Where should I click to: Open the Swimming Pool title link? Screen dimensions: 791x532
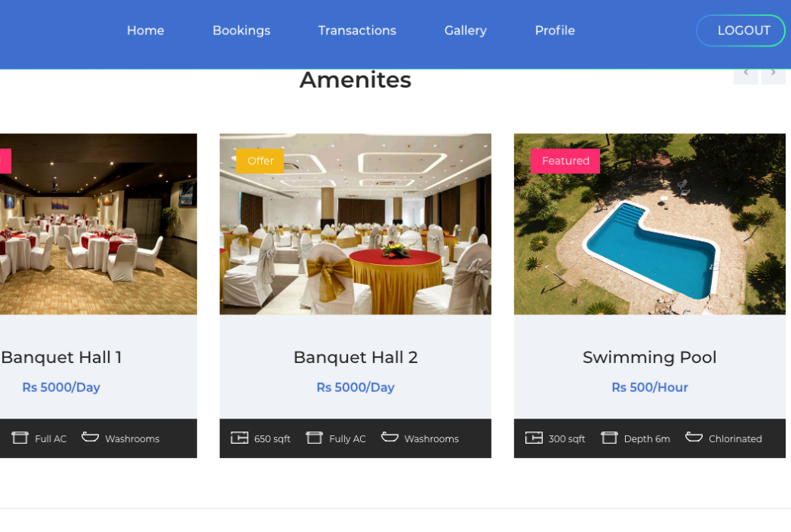[649, 358]
